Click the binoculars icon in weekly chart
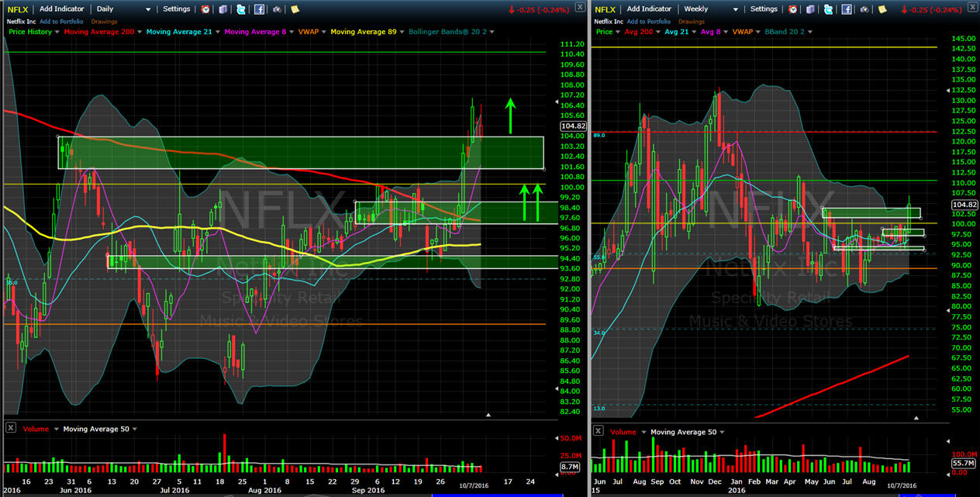 click(x=863, y=9)
